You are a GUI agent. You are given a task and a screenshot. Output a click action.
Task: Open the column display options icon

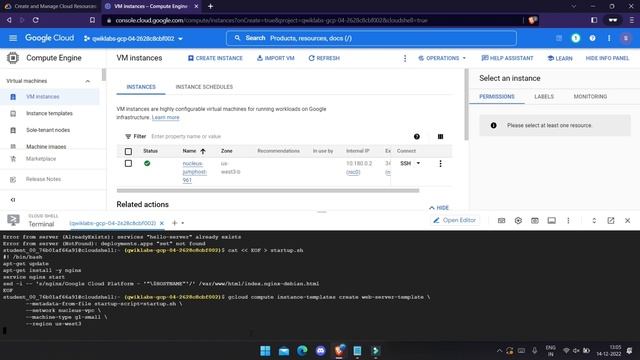(440, 137)
